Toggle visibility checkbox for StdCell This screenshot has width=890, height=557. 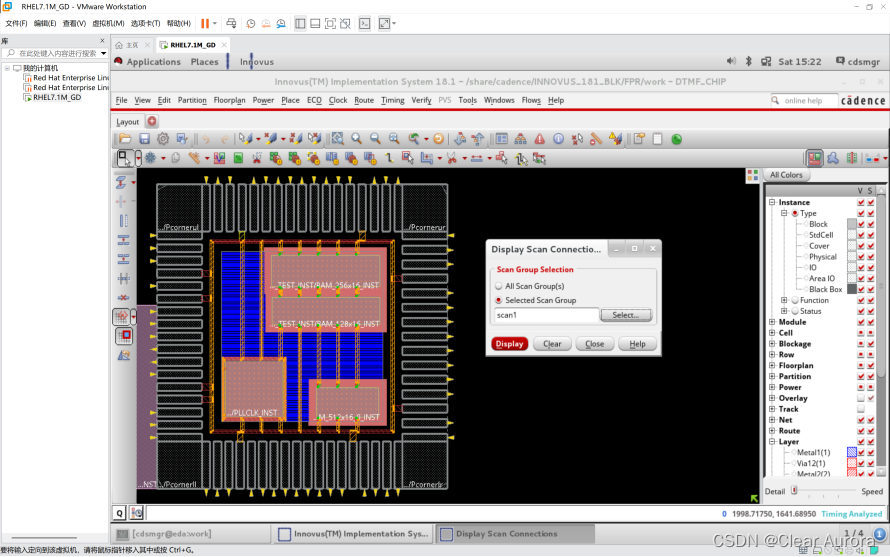click(861, 235)
